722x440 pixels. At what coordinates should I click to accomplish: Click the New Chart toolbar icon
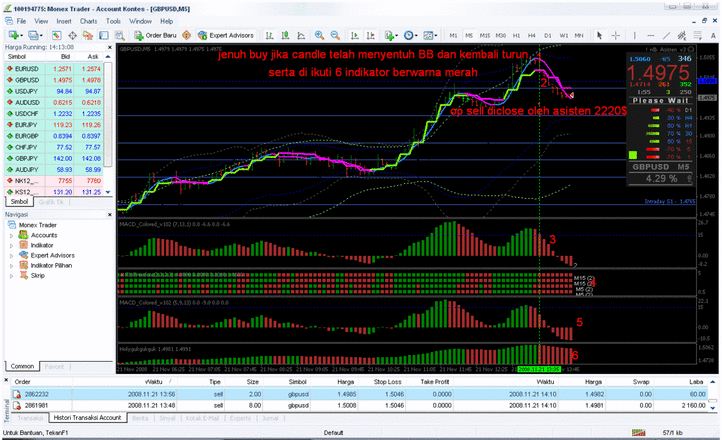click(x=12, y=34)
